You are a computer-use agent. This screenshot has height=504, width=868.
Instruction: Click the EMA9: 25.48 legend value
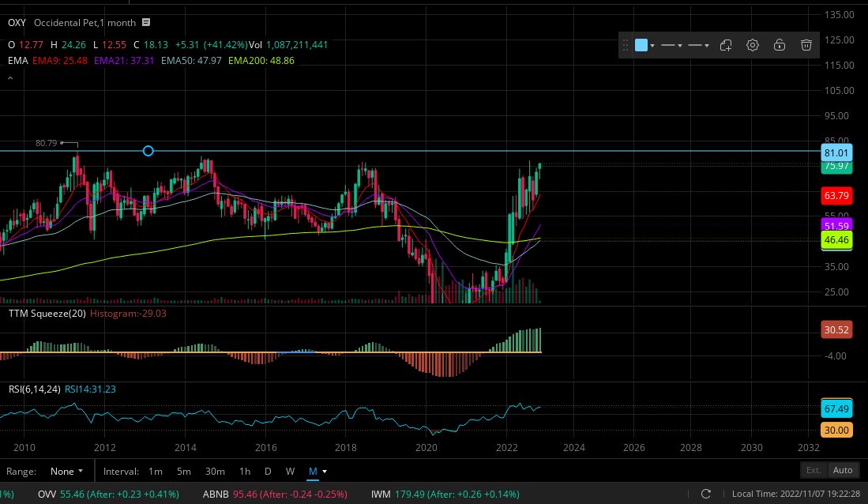60,60
